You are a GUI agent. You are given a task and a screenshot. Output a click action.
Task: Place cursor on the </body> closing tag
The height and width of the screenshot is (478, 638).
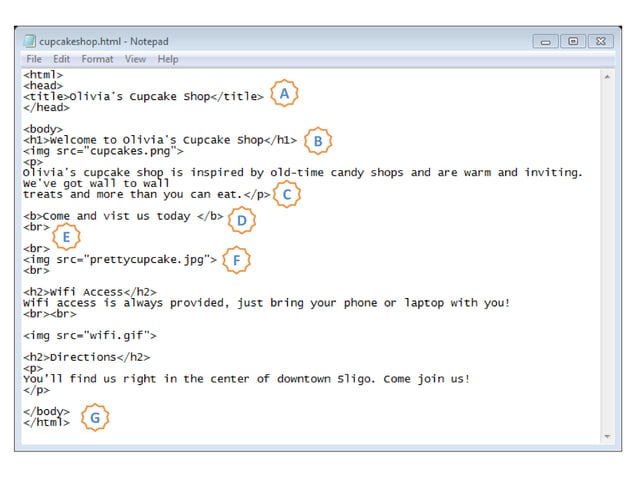tap(46, 412)
